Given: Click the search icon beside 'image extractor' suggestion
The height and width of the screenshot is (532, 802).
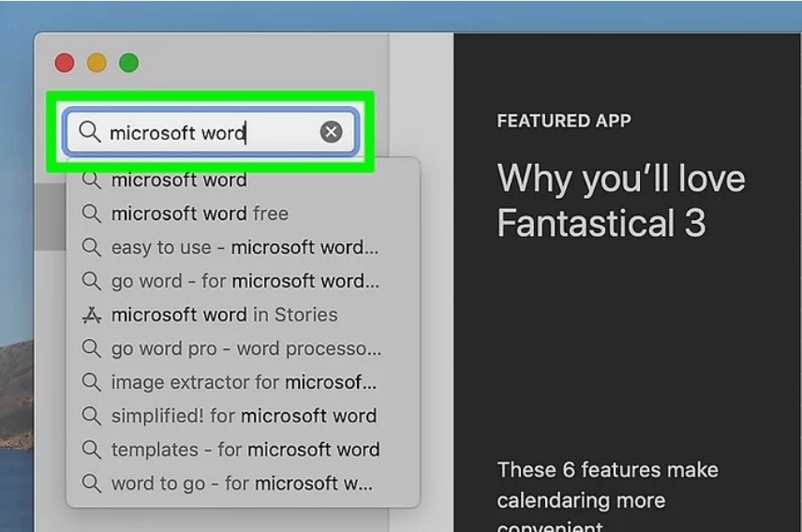Looking at the screenshot, I should pyautogui.click(x=92, y=382).
